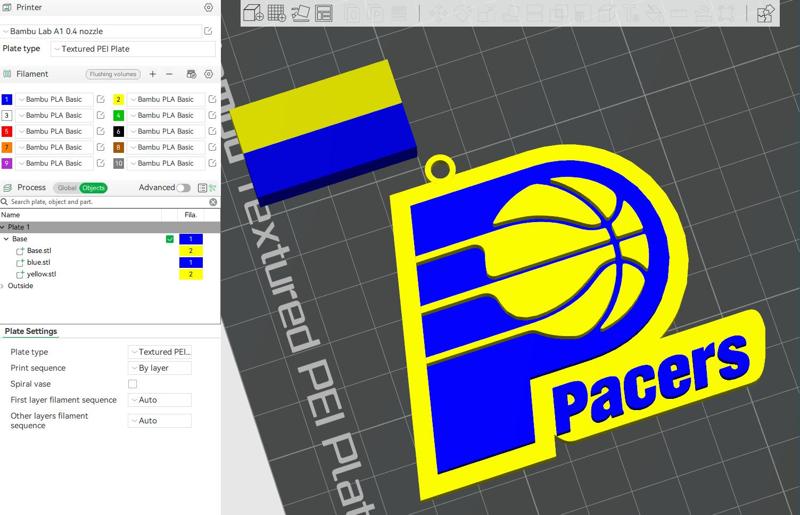Open First layer filament sequence dropdown
This screenshot has height=515, width=800.
point(160,400)
